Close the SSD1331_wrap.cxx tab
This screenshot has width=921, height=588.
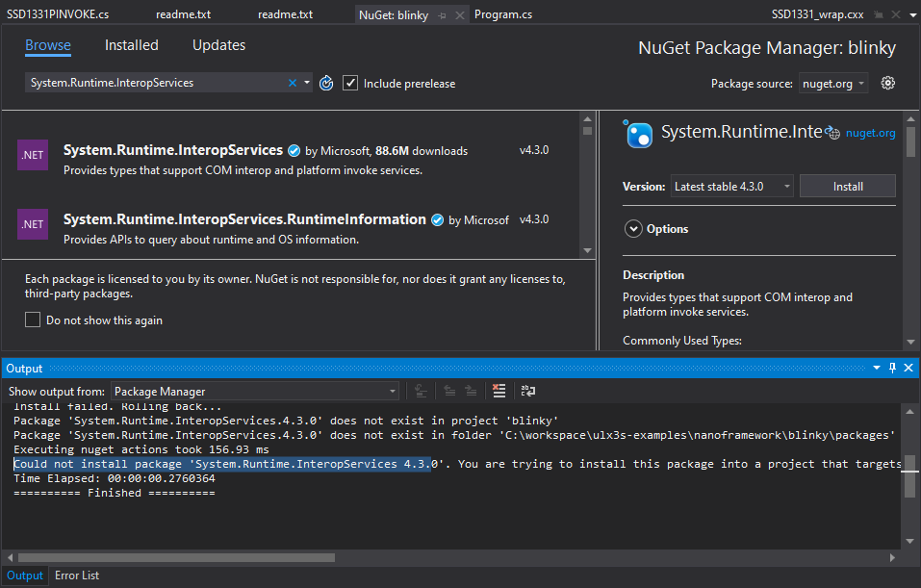(x=896, y=14)
